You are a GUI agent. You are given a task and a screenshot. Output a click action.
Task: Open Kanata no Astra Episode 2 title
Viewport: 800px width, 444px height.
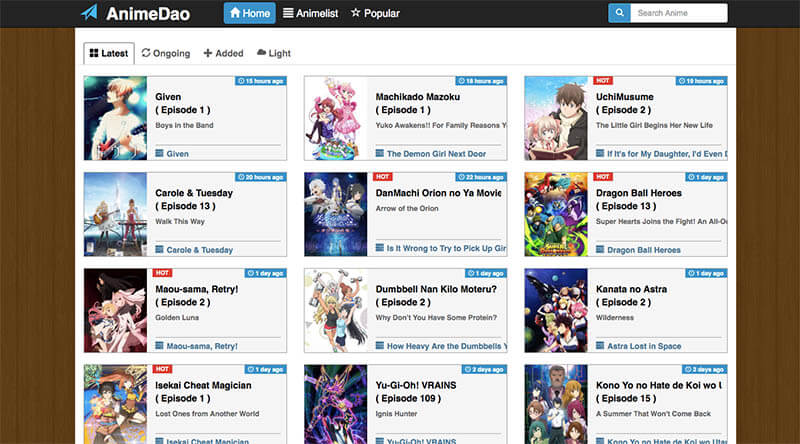[631, 295]
